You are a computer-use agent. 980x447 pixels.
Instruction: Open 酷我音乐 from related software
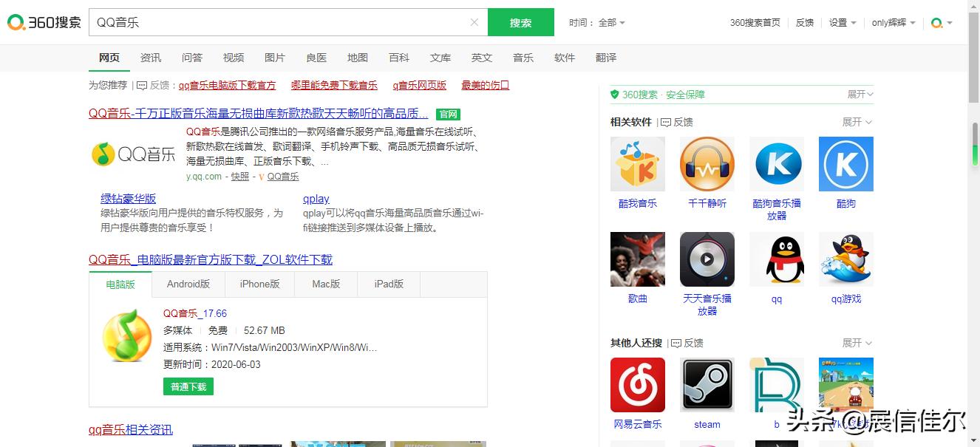click(637, 163)
